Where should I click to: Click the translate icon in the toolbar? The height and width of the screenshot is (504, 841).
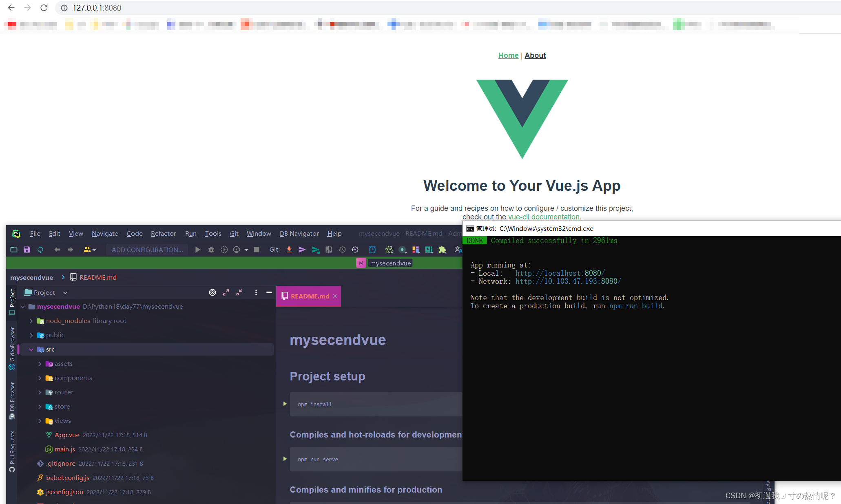pos(458,250)
